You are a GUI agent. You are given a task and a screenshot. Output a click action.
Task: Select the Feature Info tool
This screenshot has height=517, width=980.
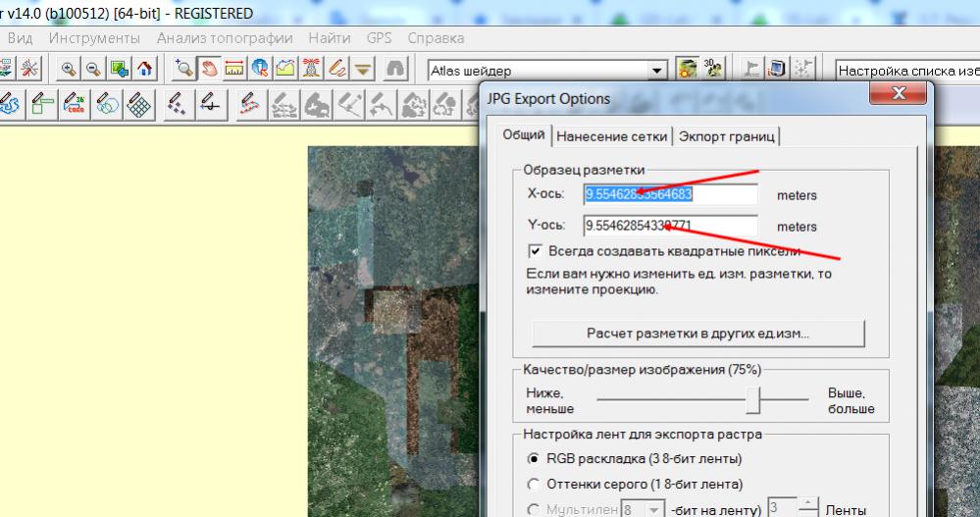coord(258,70)
